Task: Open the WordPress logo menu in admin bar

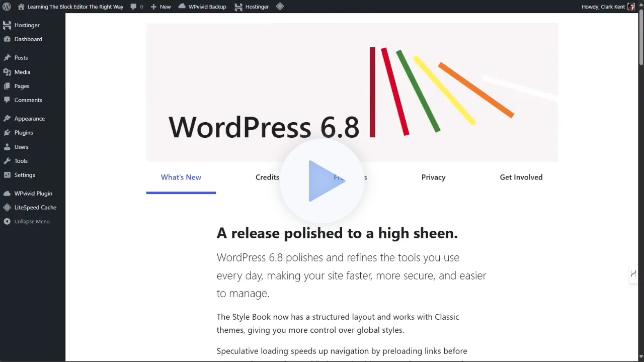Action: point(7,7)
